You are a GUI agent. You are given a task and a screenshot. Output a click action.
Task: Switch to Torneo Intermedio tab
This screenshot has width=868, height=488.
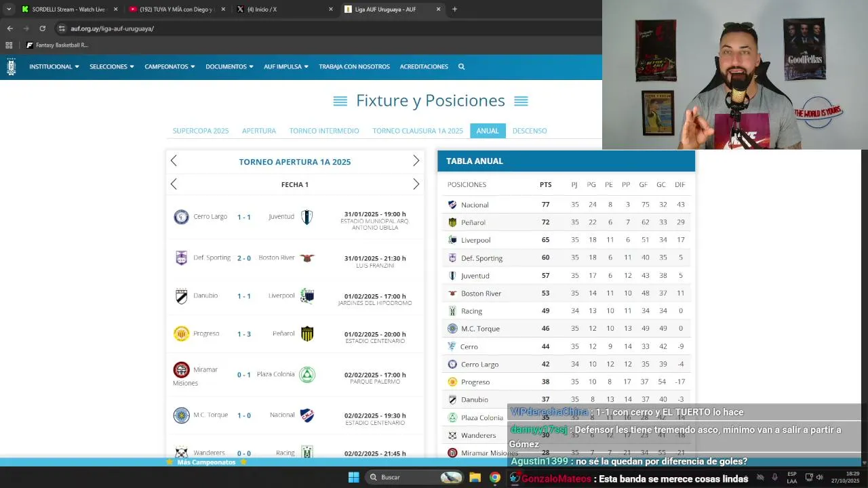tap(324, 131)
